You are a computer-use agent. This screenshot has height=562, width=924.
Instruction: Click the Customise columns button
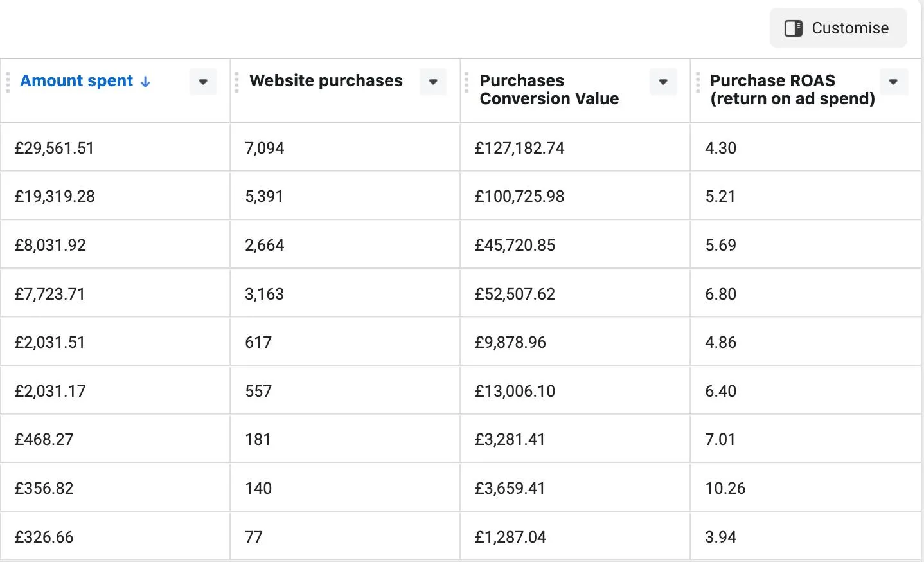pyautogui.click(x=838, y=28)
